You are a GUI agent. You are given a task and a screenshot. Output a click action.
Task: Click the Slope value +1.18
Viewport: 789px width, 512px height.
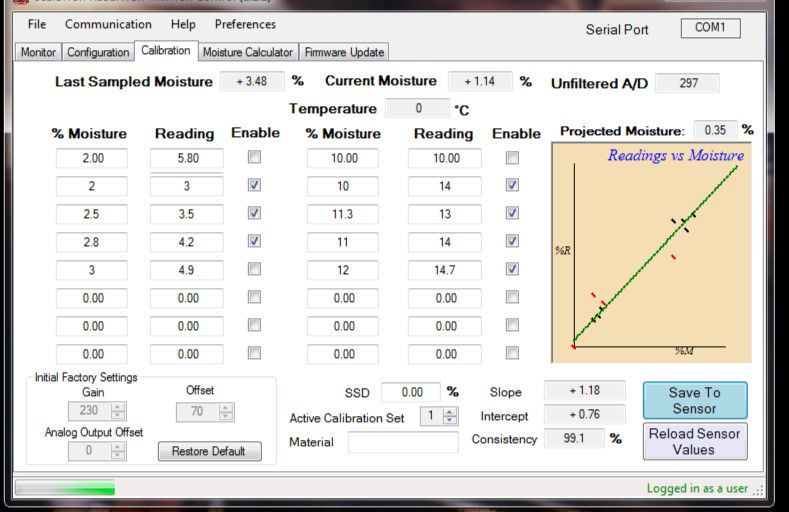tap(585, 390)
